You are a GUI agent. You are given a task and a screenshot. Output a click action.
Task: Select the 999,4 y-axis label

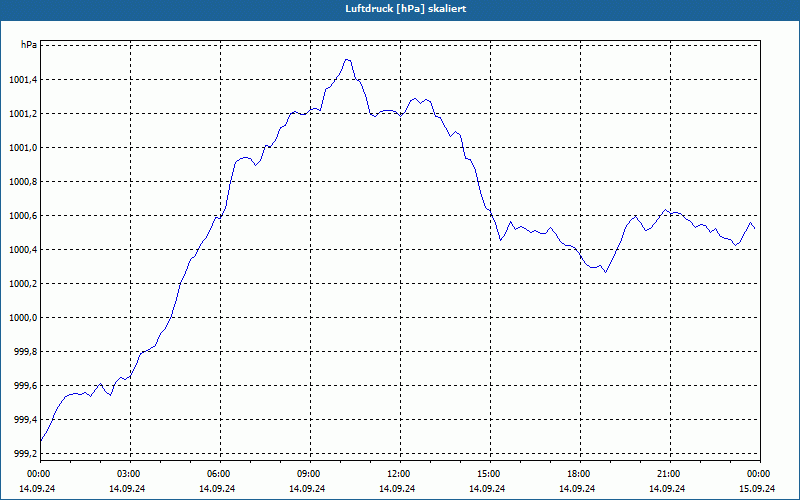pyautogui.click(x=26, y=420)
